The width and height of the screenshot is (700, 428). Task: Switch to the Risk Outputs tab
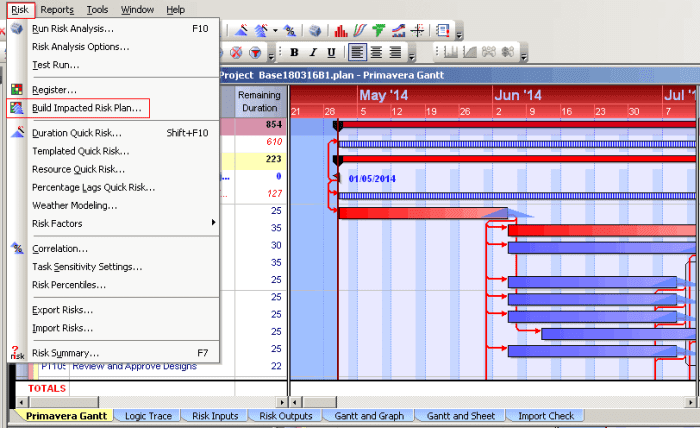click(286, 416)
